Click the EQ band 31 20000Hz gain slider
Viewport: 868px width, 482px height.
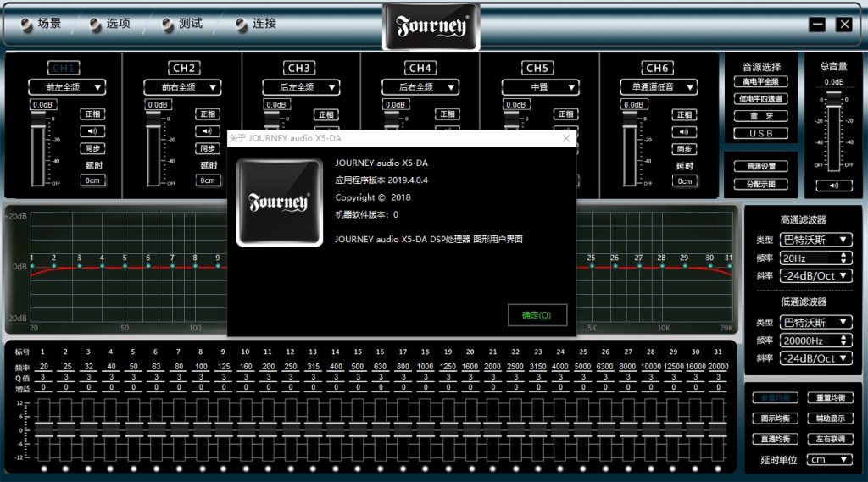[718, 430]
